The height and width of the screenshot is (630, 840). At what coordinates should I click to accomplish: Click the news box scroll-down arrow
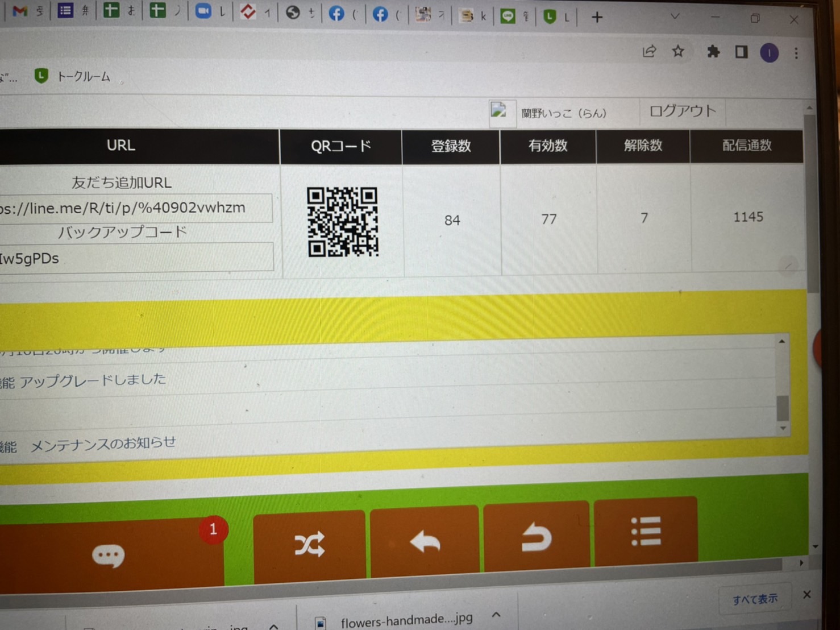(783, 428)
